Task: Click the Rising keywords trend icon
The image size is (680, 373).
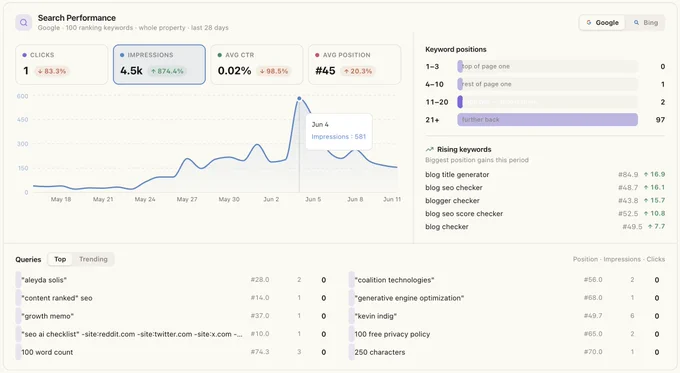Action: point(429,149)
